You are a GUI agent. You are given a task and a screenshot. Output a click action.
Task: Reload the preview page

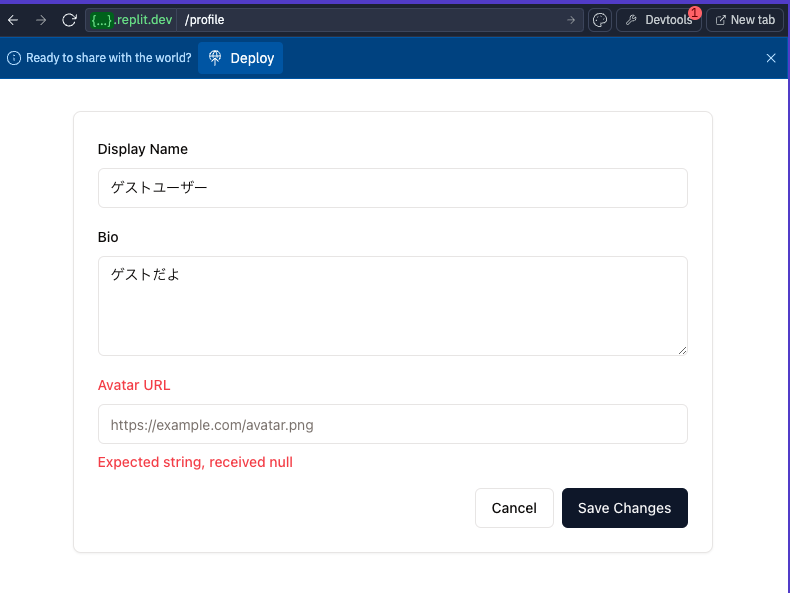click(x=70, y=20)
